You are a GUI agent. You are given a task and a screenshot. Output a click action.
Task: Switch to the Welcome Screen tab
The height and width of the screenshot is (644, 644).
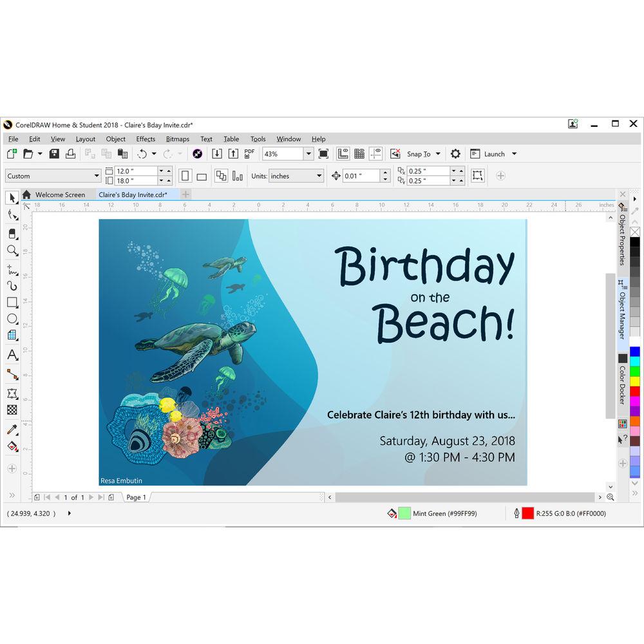[x=61, y=194]
